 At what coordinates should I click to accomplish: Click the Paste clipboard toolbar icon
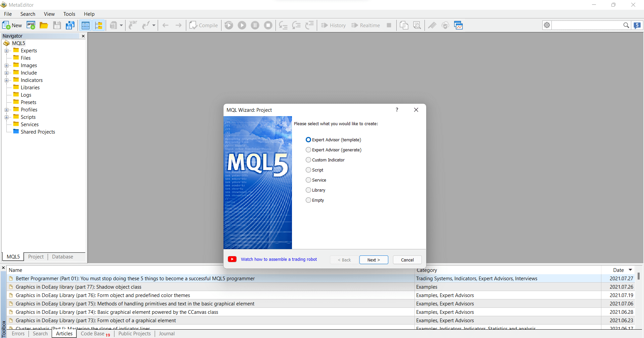113,25
